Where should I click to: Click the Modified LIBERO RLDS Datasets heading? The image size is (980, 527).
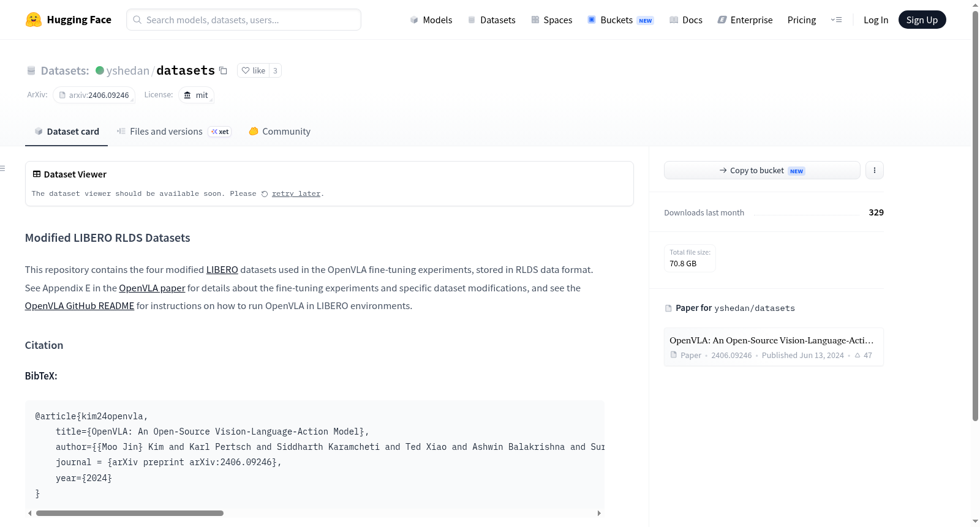[108, 238]
